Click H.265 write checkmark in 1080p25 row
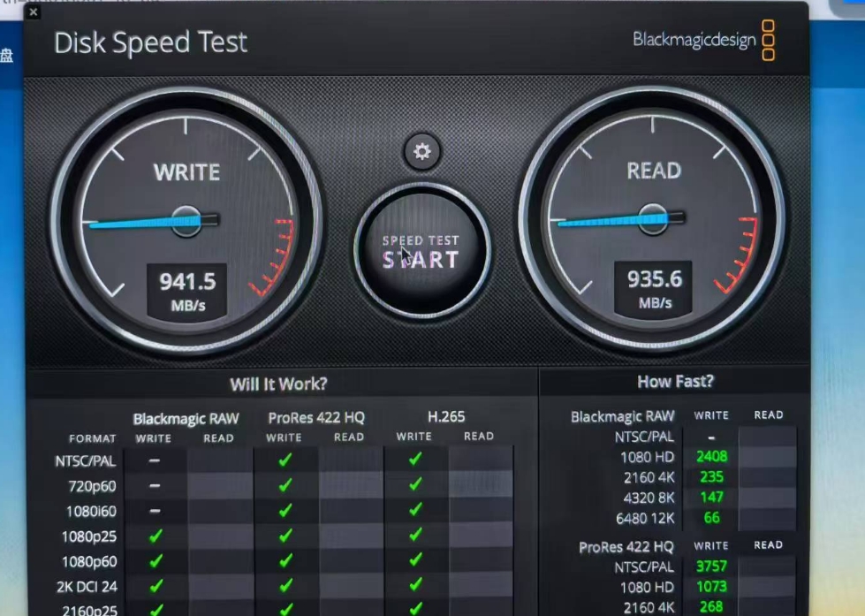This screenshot has width=865, height=616. click(415, 535)
